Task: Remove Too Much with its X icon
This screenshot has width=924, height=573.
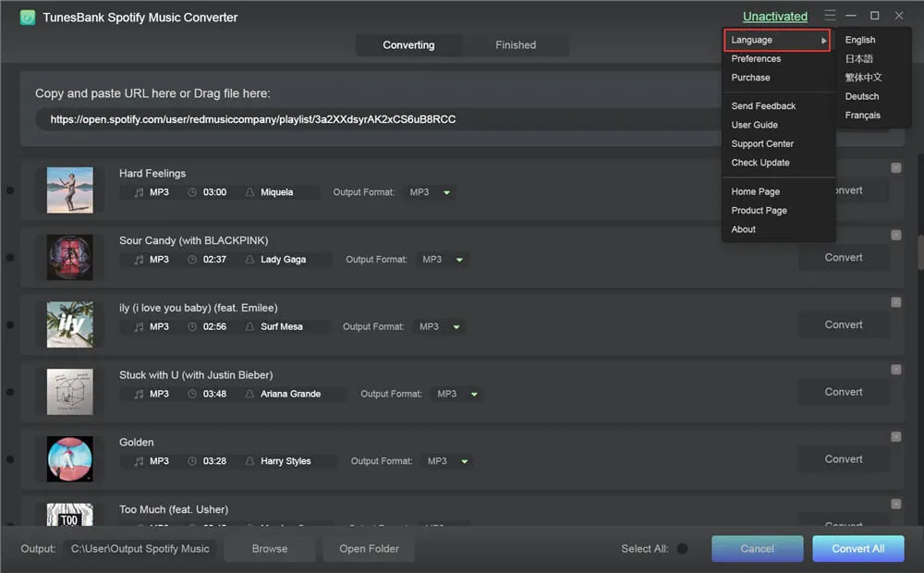Action: point(895,504)
